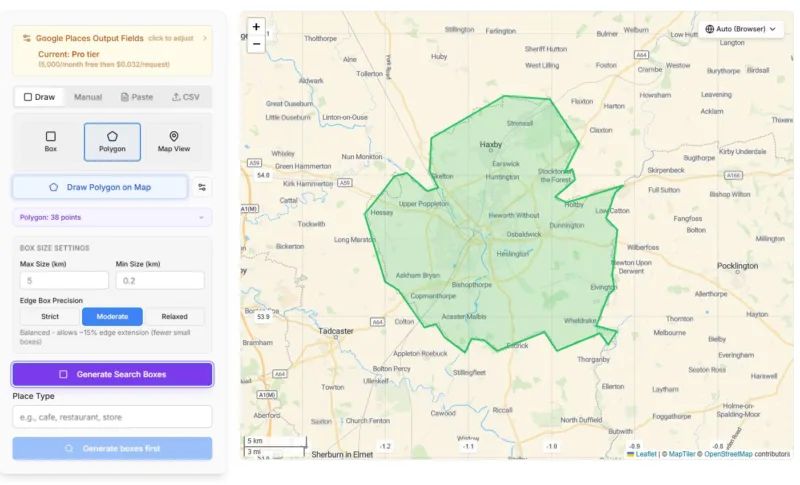This screenshot has width=800, height=485.
Task: Set edge box precision to Relaxed
Action: (x=174, y=317)
